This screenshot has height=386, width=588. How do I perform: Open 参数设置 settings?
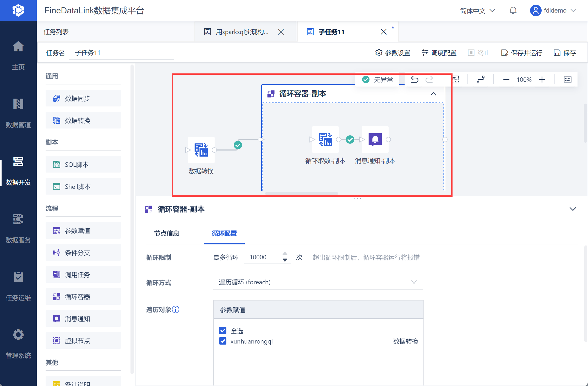(x=393, y=53)
